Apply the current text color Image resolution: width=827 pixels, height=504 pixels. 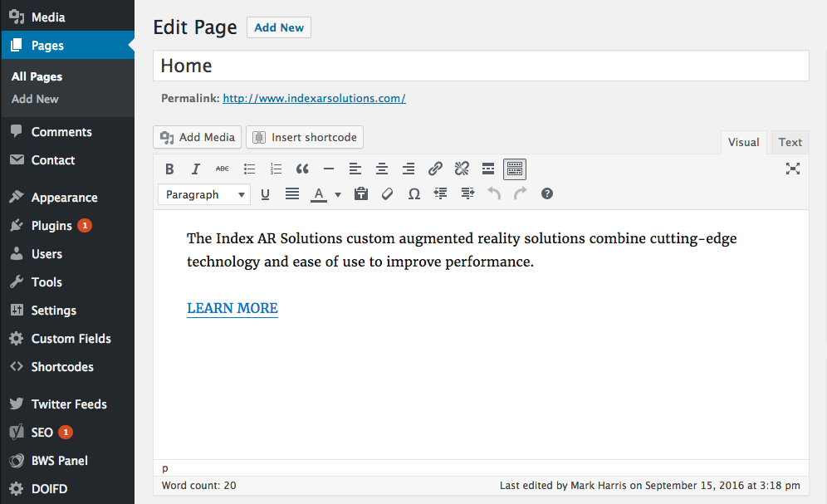point(319,194)
